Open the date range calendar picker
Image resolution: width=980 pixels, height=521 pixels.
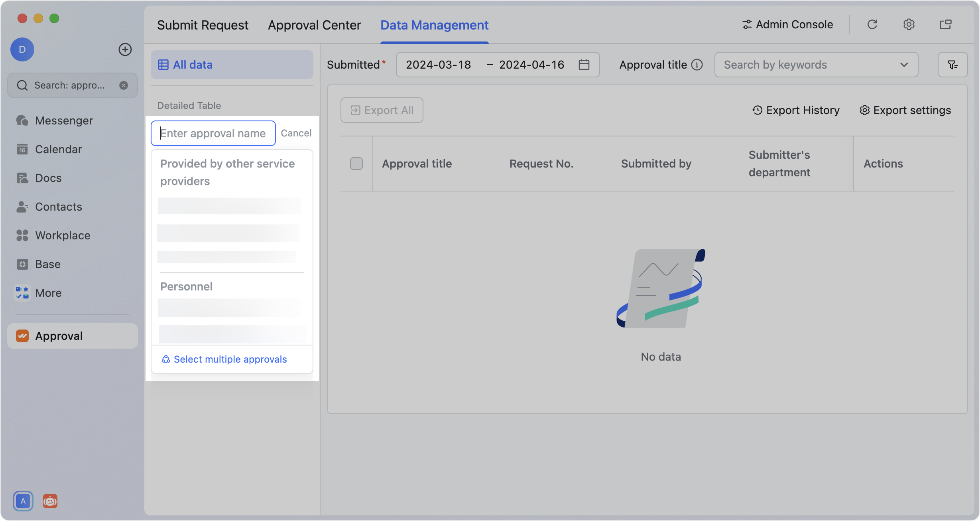click(x=584, y=64)
